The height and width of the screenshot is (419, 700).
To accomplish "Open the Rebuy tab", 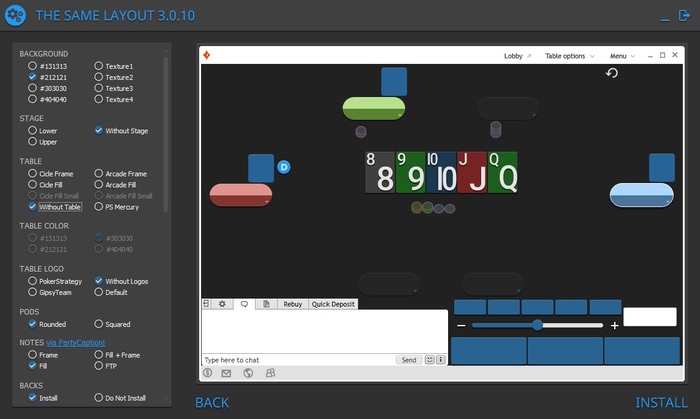I will pos(292,304).
